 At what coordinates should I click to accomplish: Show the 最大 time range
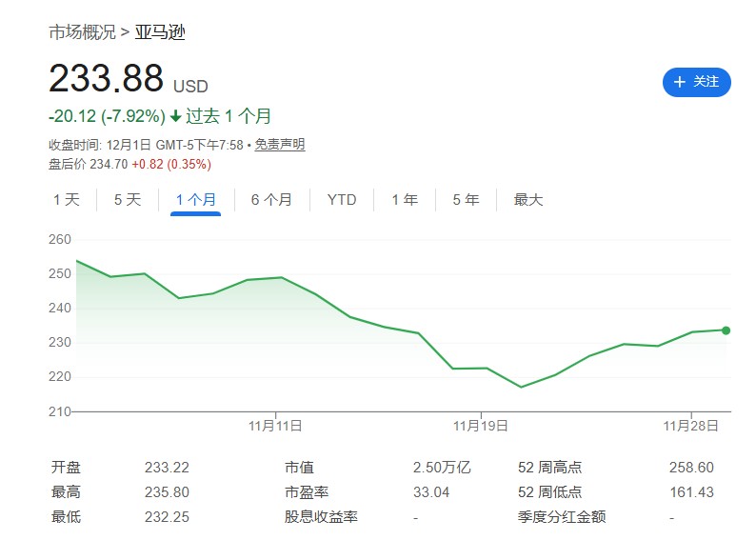(x=528, y=200)
